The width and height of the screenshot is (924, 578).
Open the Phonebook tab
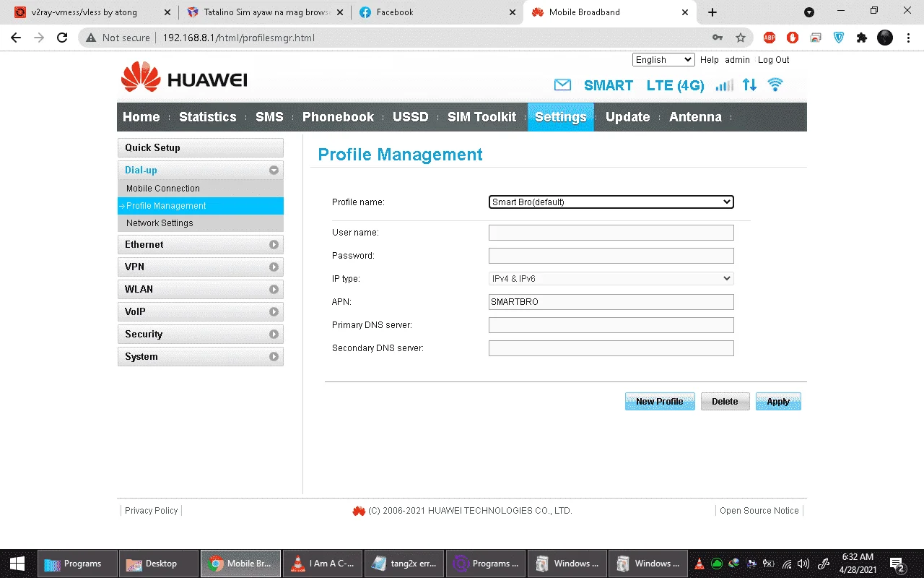pyautogui.click(x=338, y=117)
